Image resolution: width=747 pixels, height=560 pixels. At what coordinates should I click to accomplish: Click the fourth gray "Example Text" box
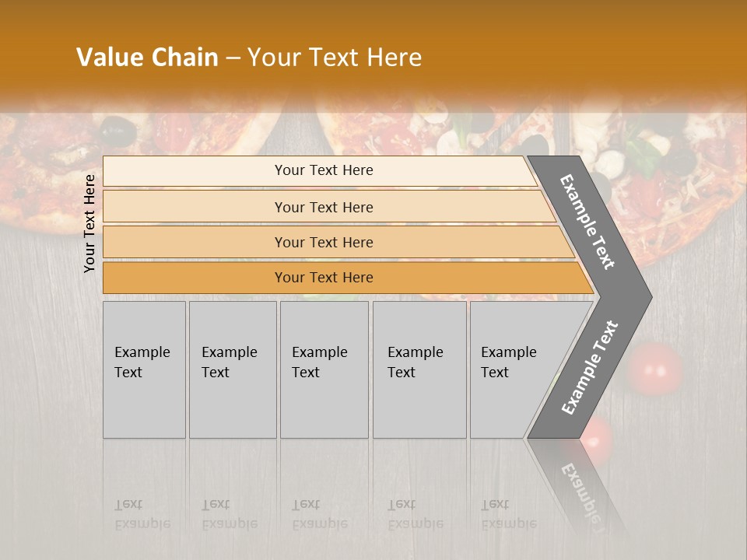(419, 369)
